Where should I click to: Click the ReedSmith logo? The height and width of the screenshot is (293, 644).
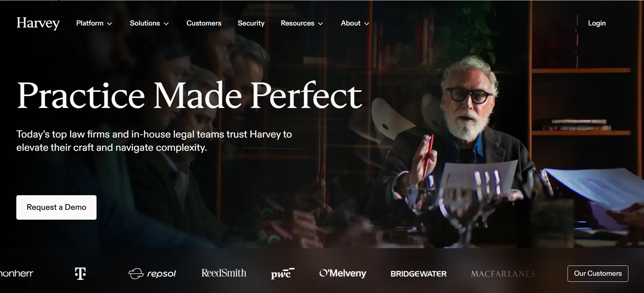(224, 273)
